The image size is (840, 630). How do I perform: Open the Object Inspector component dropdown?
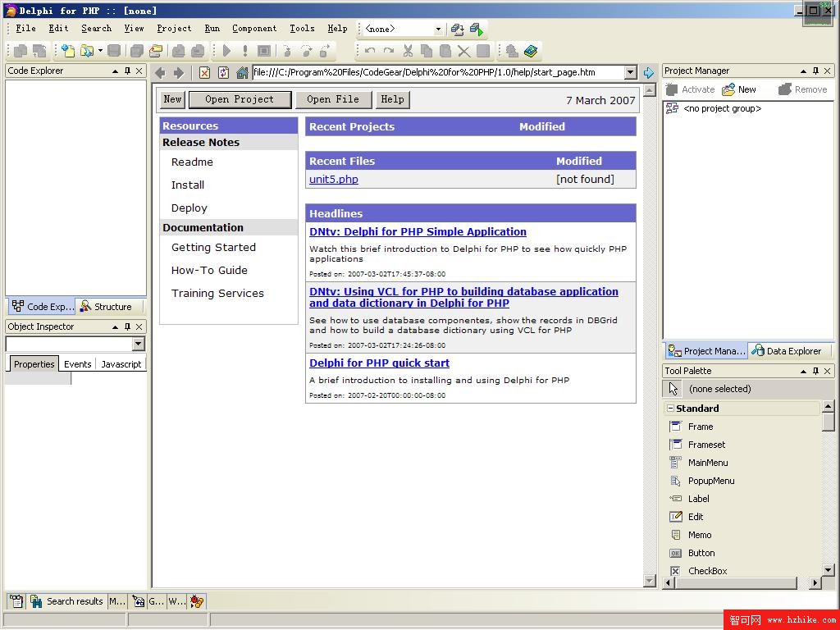pyautogui.click(x=138, y=344)
